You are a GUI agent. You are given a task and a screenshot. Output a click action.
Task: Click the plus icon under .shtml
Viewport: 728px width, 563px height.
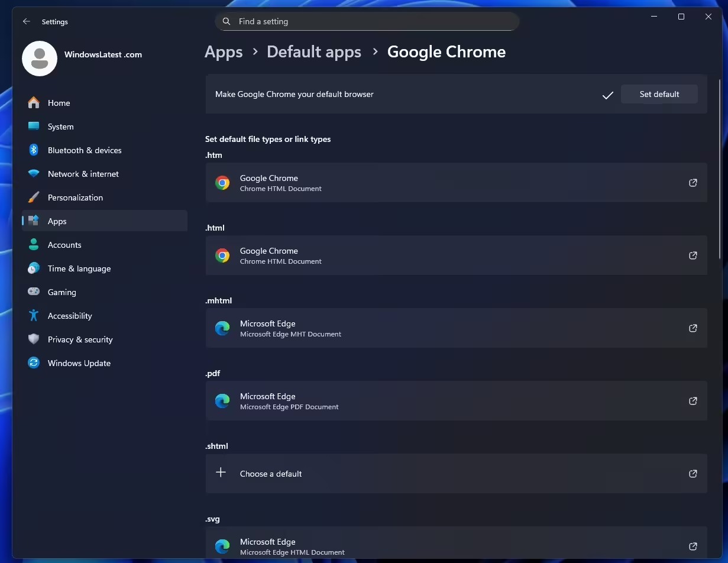221,473
